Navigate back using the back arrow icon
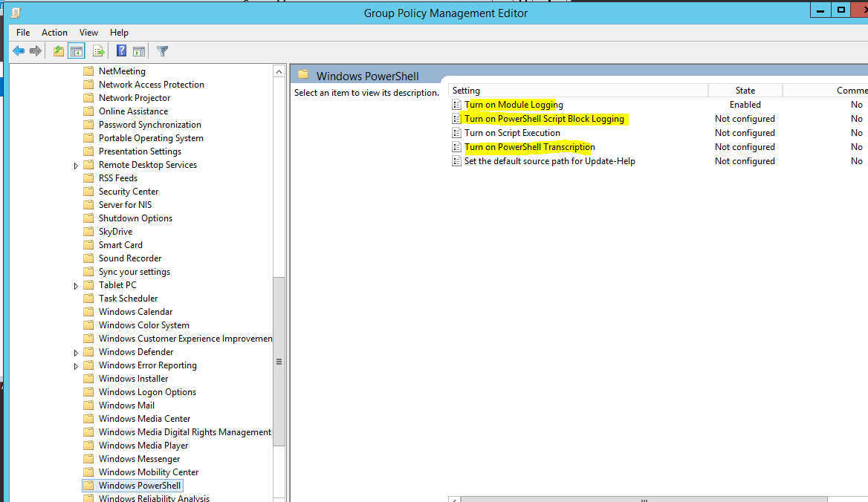 pos(19,50)
